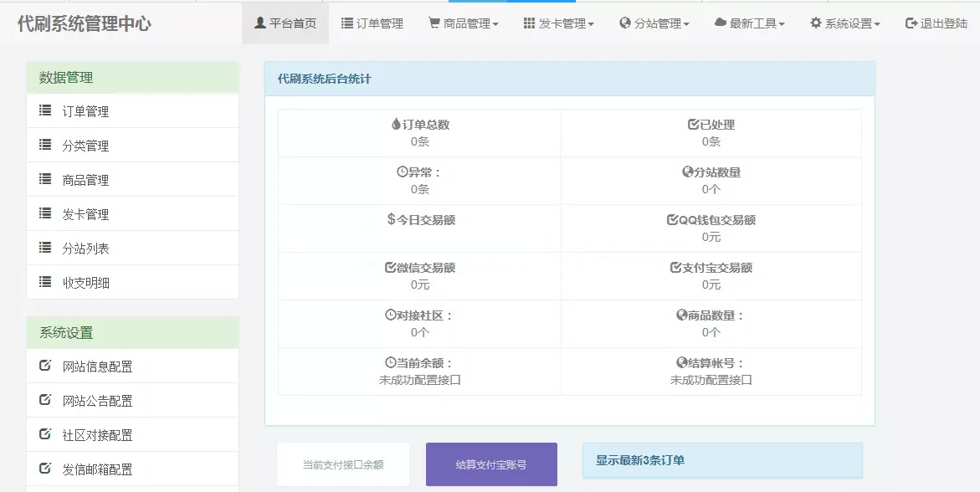Viewport: 980px width, 492px height.
Task: Click the water drop icon by 订单总数
Action: (x=396, y=125)
